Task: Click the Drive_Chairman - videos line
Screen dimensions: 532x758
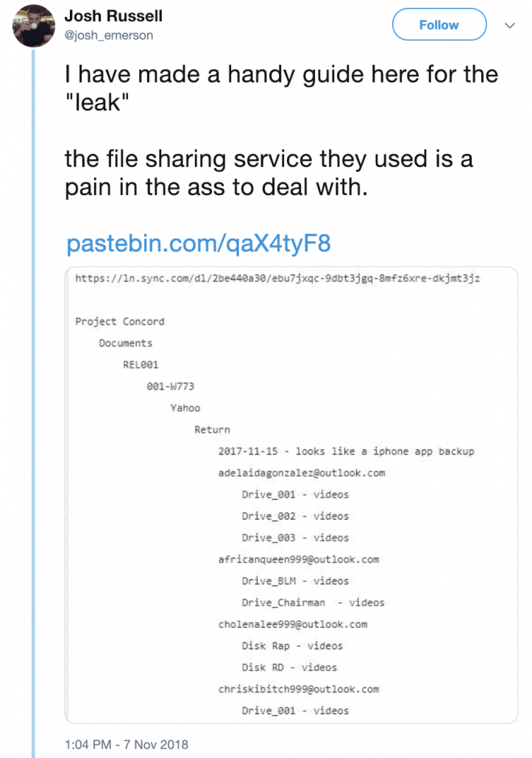Action: tap(313, 602)
